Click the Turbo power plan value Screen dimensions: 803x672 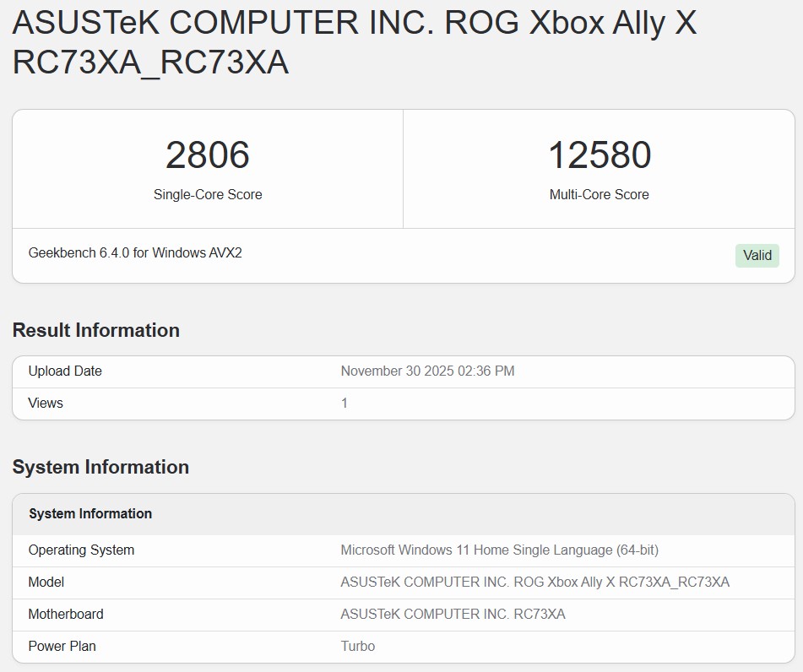(x=357, y=646)
